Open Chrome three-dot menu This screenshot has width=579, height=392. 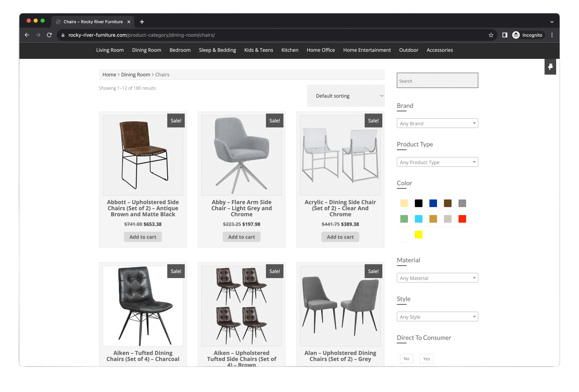tap(552, 35)
